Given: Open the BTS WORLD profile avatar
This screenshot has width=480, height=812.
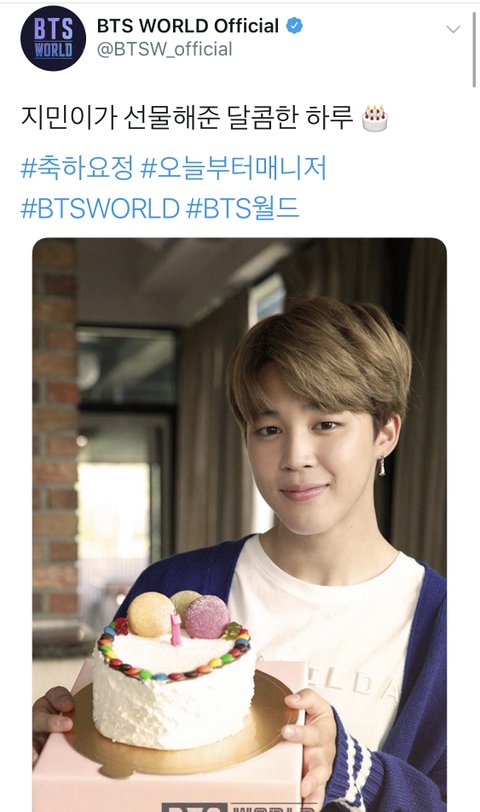Looking at the screenshot, I should pyautogui.click(x=53, y=39).
